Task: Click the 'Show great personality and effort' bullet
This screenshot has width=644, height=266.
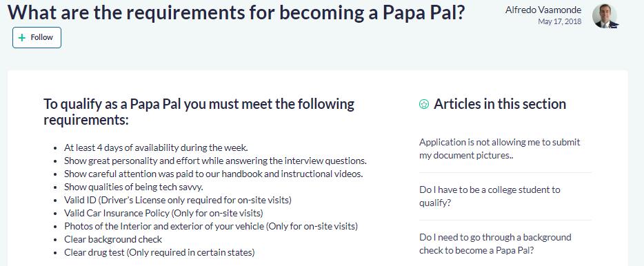Action: point(215,161)
